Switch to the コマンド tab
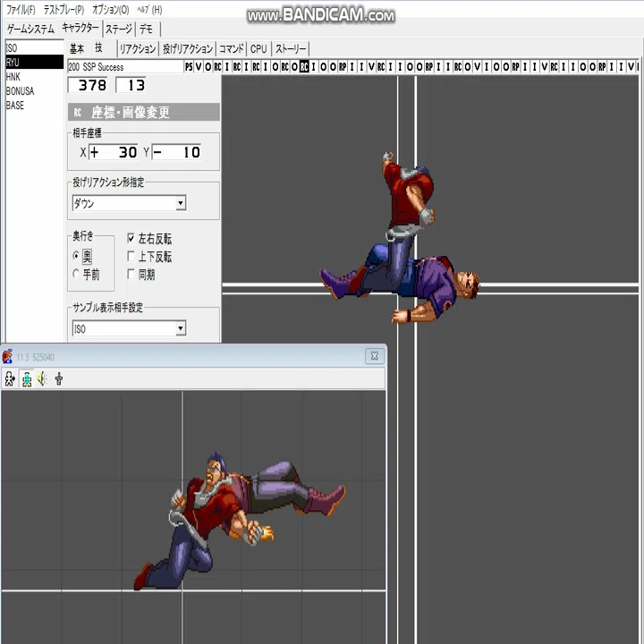This screenshot has height=644, width=644. (x=232, y=49)
